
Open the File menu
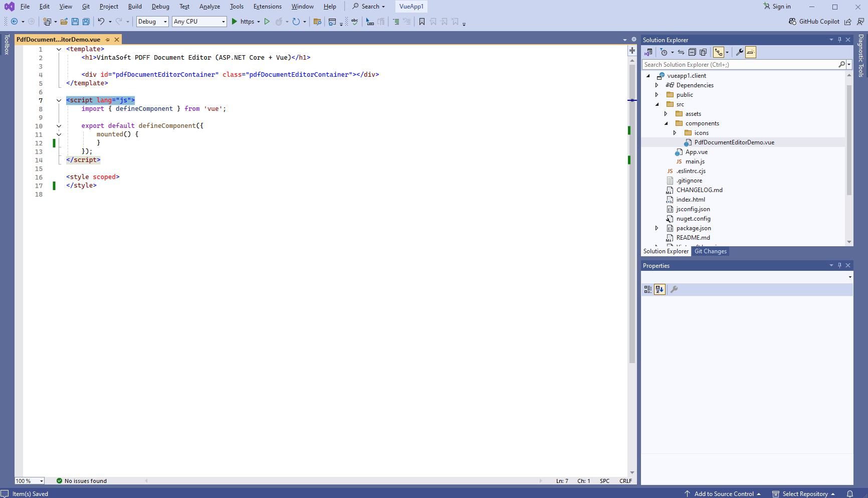(25, 7)
